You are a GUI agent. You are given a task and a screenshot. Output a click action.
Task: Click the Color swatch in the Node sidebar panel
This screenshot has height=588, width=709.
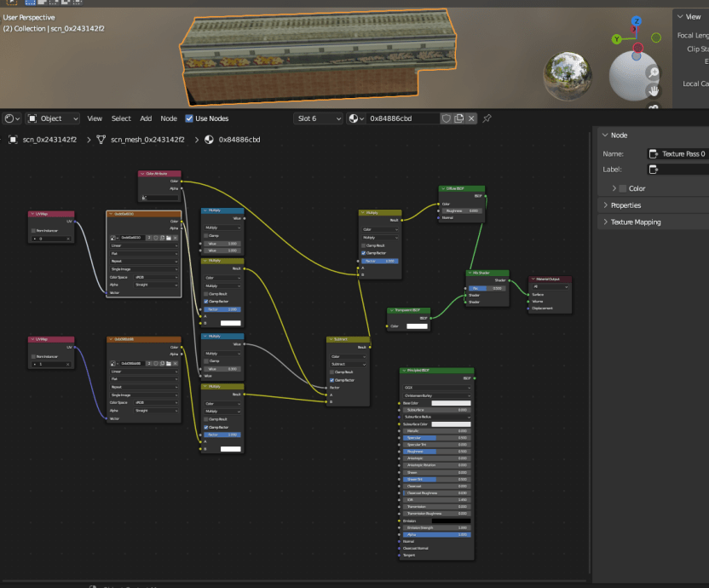624,188
